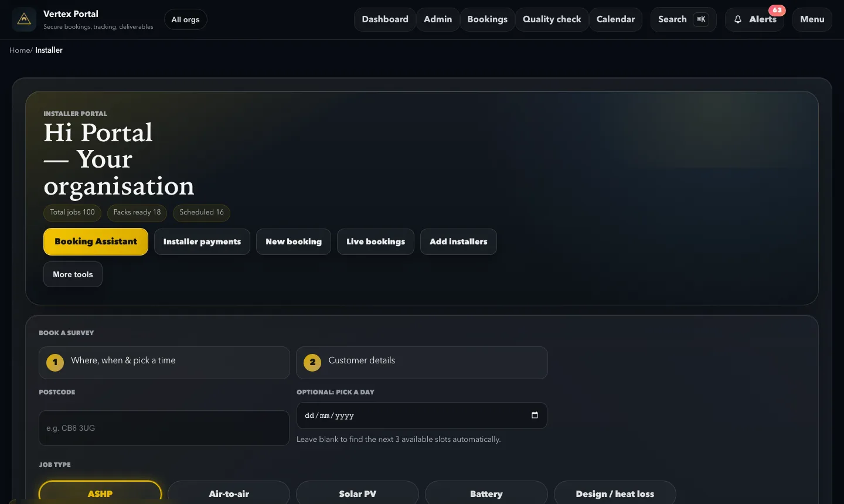
Task: Launch the Booking Assistant
Action: (x=96, y=241)
